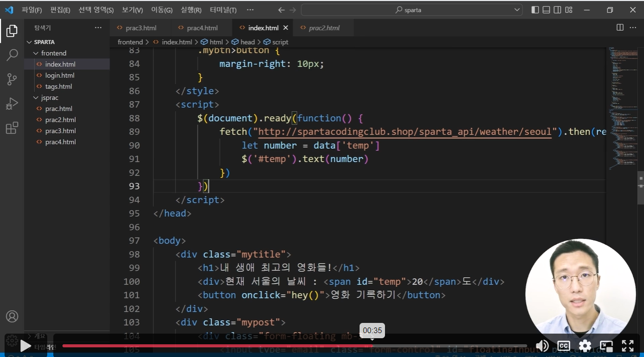Close the index.html editor tab
The width and height of the screenshot is (644, 357).
[x=286, y=28]
